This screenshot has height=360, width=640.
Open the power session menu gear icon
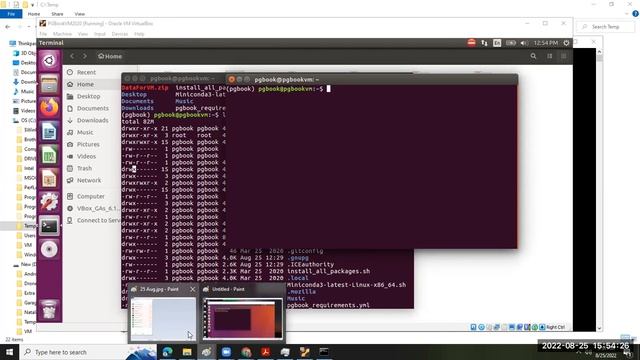[x=567, y=43]
